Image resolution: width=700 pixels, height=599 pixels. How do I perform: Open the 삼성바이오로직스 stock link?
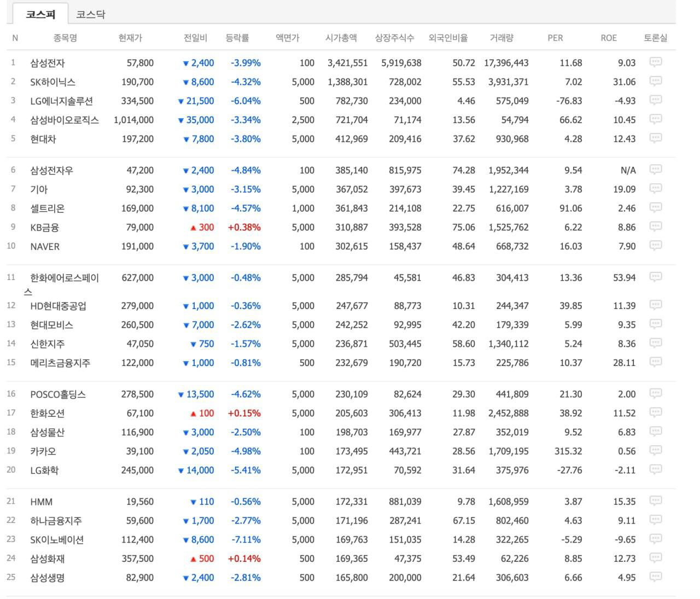pos(65,120)
